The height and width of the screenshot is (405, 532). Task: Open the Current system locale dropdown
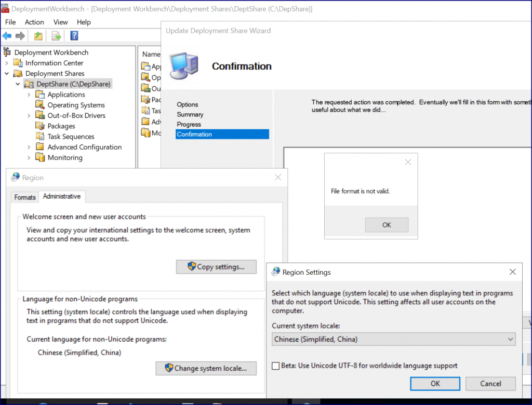click(394, 339)
